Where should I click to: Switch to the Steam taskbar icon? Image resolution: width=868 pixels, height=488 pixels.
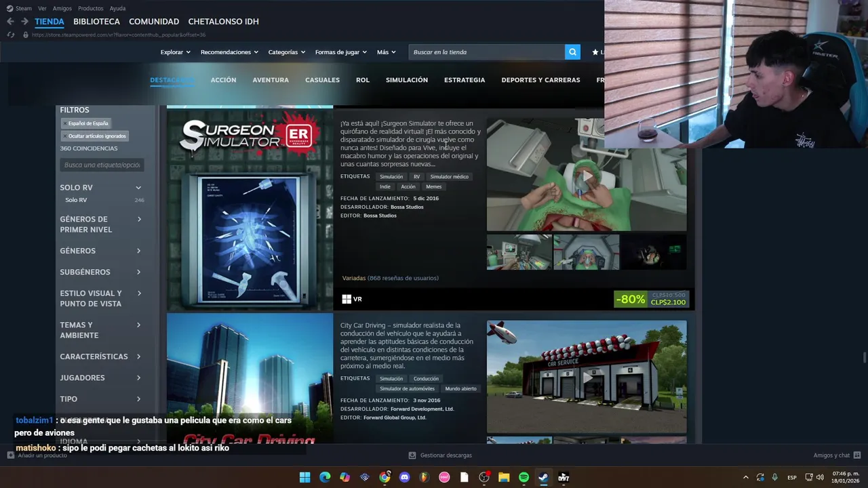pos(543,477)
